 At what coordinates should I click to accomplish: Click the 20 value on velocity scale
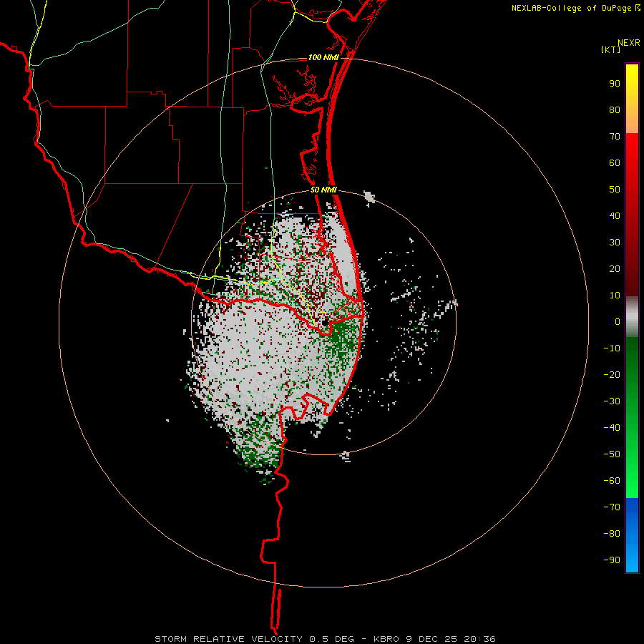coord(615,269)
